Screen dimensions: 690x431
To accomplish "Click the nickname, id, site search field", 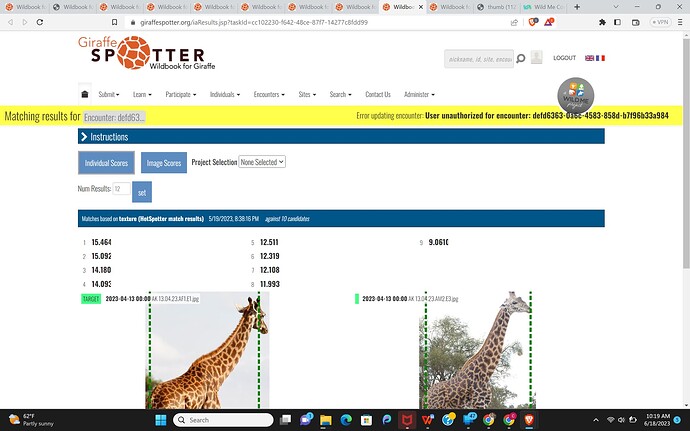I will point(479,59).
